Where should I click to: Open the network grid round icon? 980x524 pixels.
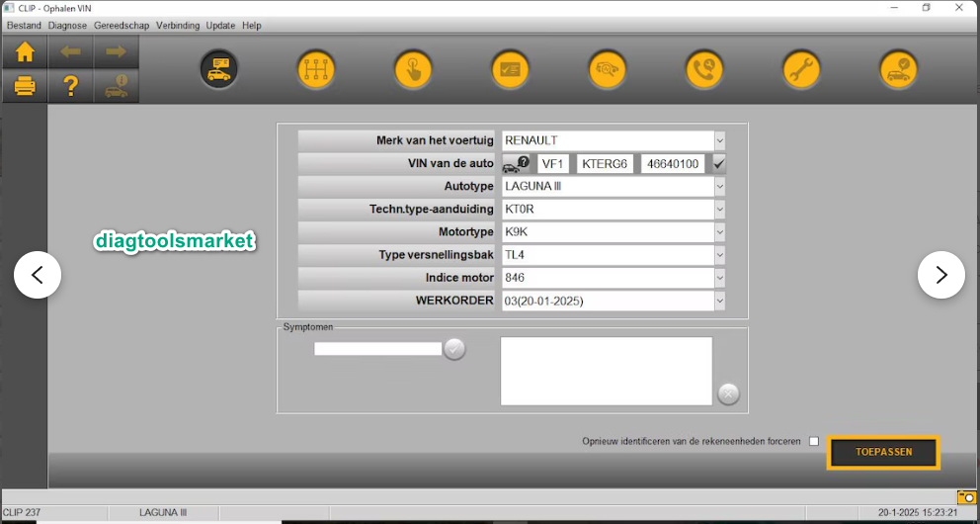(x=316, y=69)
